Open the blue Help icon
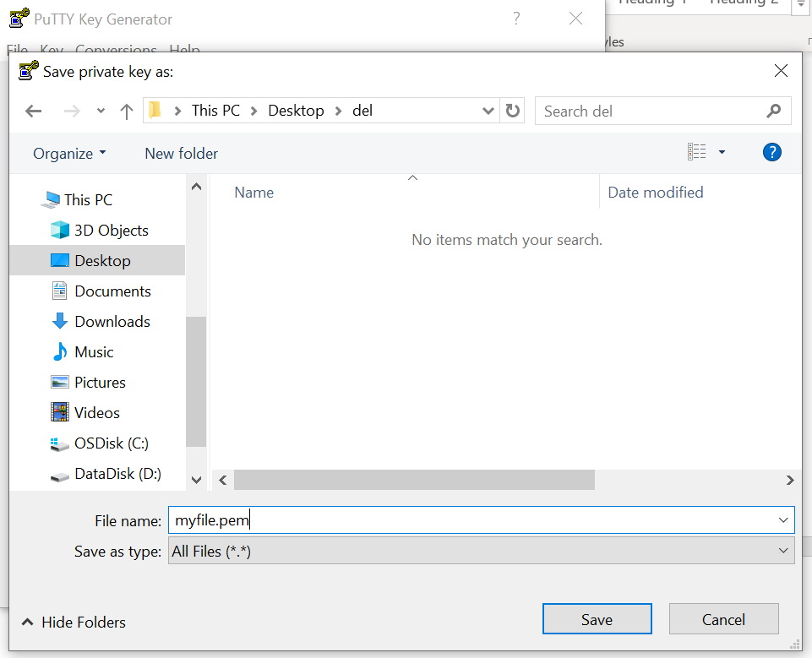The width and height of the screenshot is (812, 658). point(771,152)
